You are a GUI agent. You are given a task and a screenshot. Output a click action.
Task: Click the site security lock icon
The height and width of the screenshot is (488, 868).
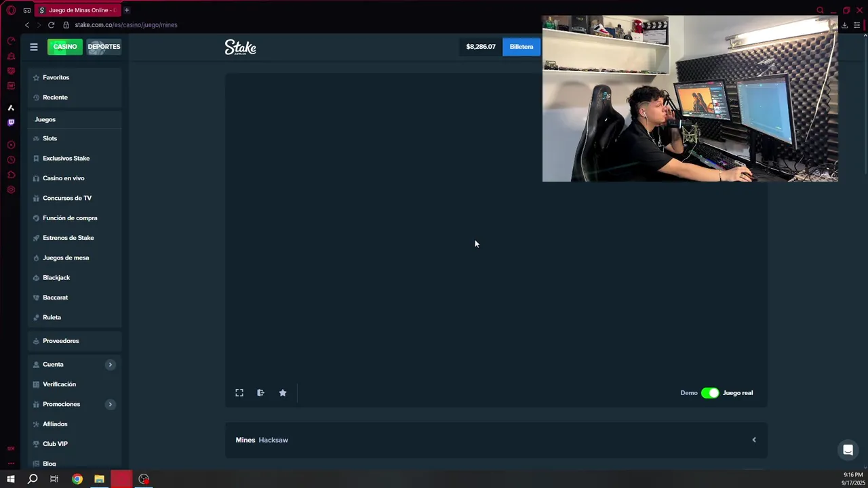tap(66, 25)
